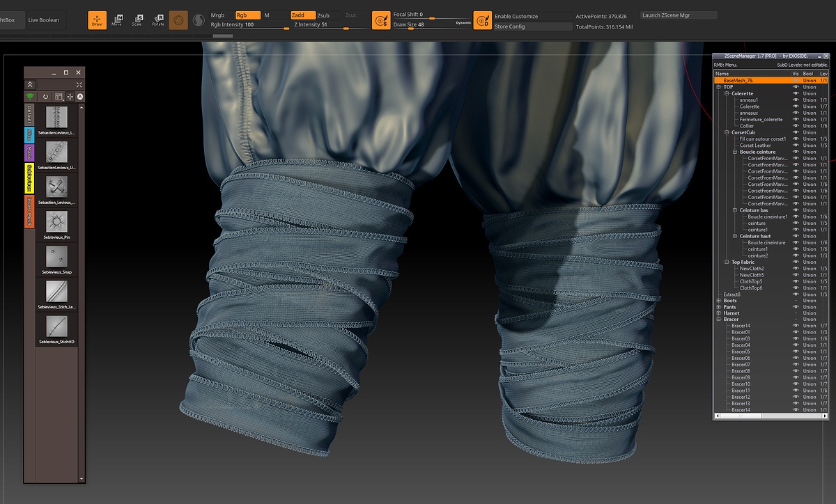Select the SebastienLevieux_U brush thumbnail
836x504 pixels.
point(56,152)
